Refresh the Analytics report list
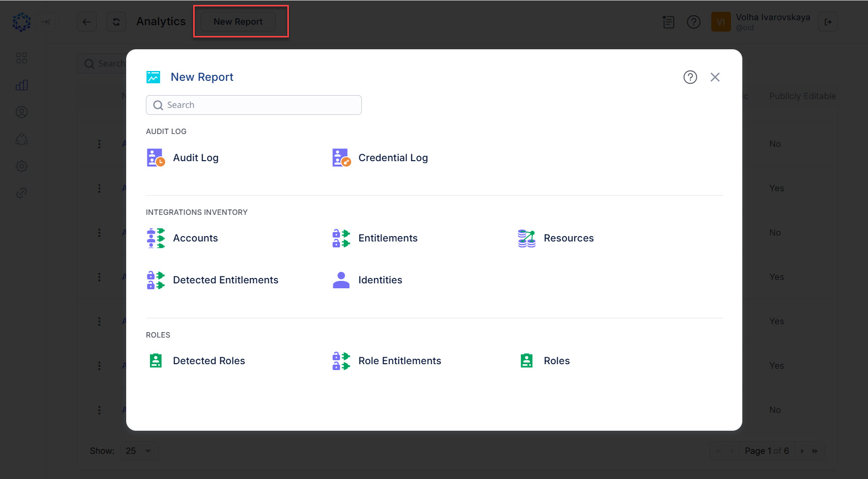 (x=116, y=22)
